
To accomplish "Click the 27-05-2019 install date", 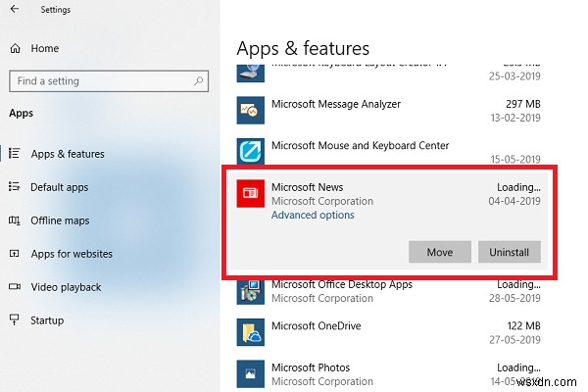I will [514, 340].
